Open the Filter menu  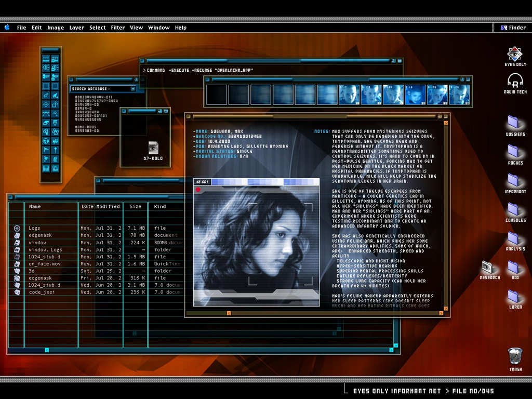click(117, 28)
